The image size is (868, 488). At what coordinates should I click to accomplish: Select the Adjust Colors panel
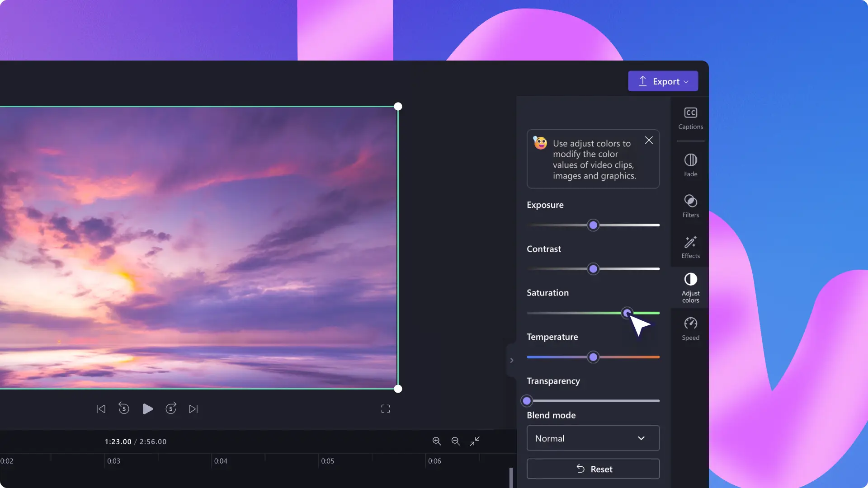tap(690, 288)
